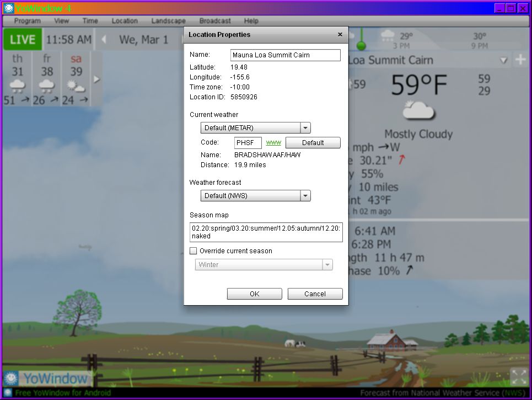Open the Location menu
This screenshot has height=400, width=532.
pos(125,21)
